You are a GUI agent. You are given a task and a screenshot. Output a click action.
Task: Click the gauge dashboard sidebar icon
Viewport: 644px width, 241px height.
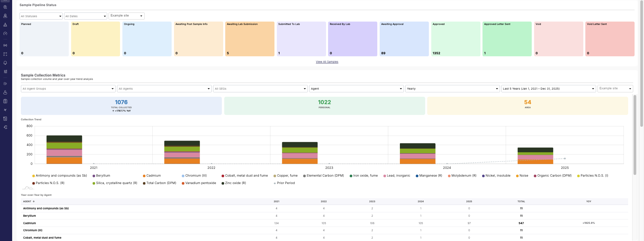coord(5,33)
